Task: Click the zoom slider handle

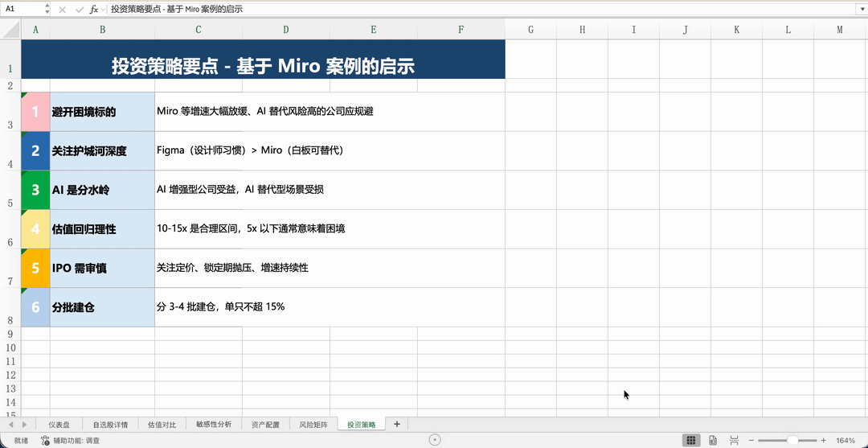Action: coord(793,440)
